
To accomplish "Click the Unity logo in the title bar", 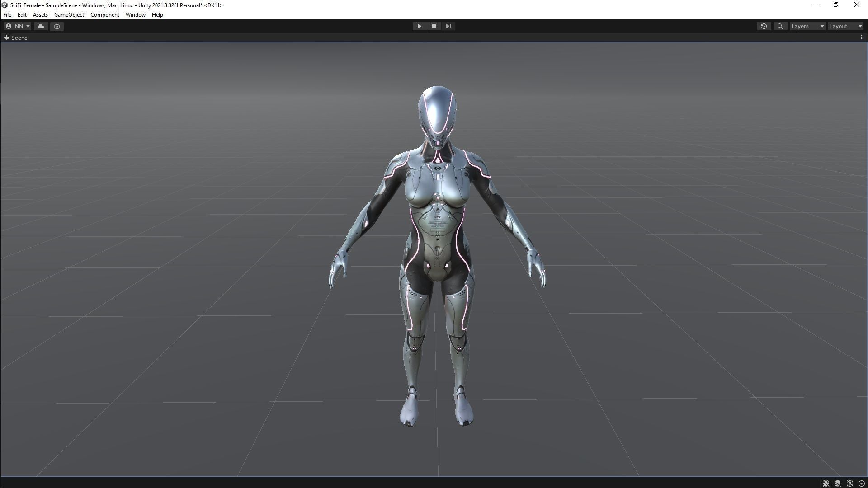I will pyautogui.click(x=5, y=5).
